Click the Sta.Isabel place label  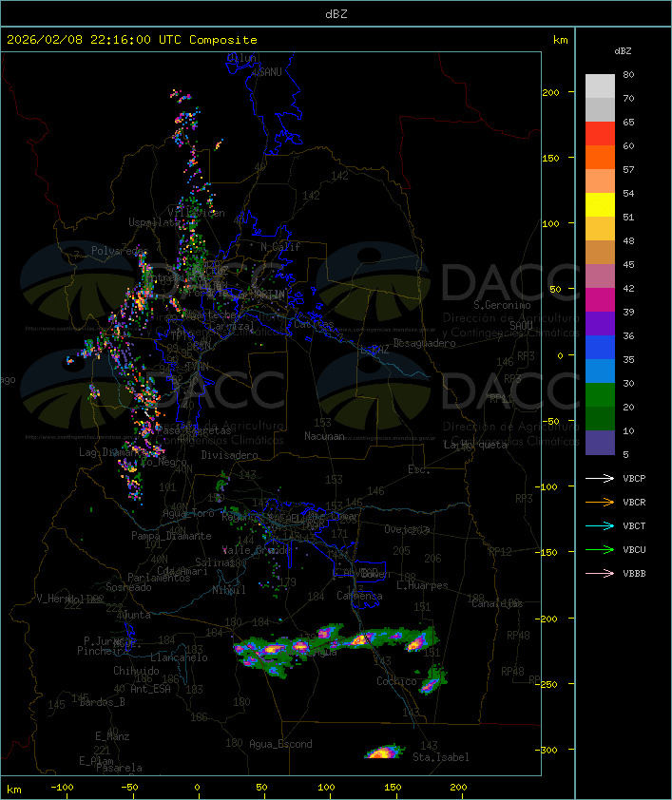(441, 757)
